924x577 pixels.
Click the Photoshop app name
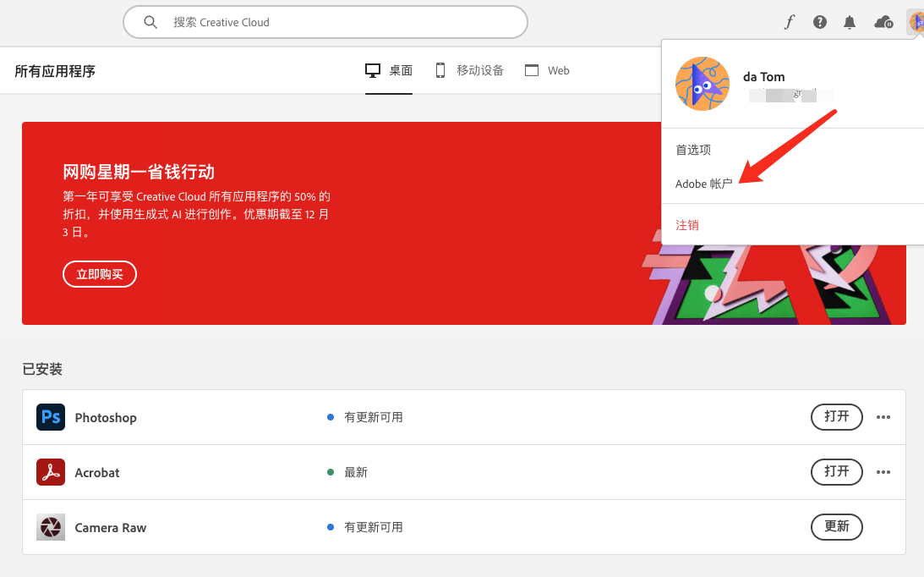coord(106,418)
